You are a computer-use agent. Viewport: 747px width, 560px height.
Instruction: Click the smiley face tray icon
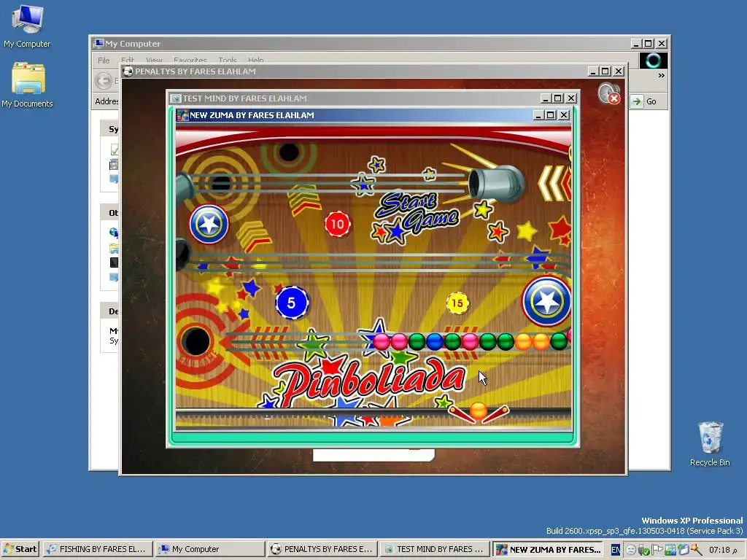click(631, 550)
